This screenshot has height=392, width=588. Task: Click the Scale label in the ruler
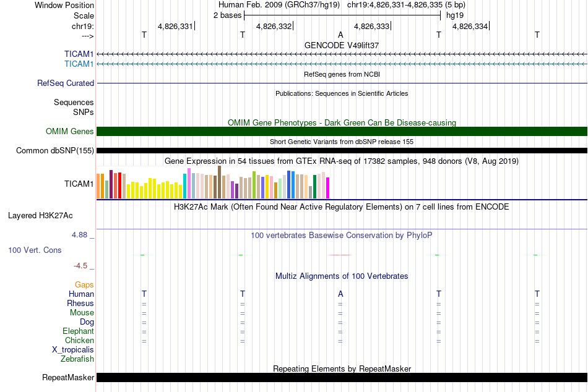84,15
